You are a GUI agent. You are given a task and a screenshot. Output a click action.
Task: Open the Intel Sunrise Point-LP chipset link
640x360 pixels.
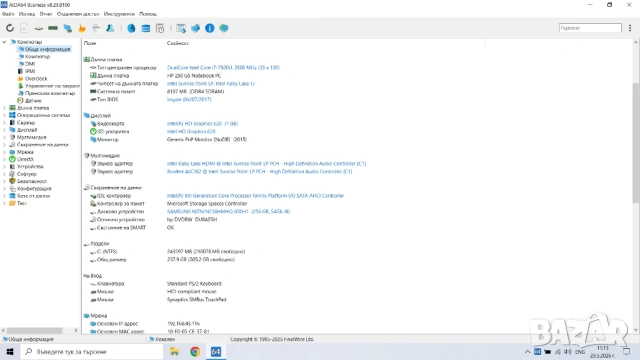(211, 83)
